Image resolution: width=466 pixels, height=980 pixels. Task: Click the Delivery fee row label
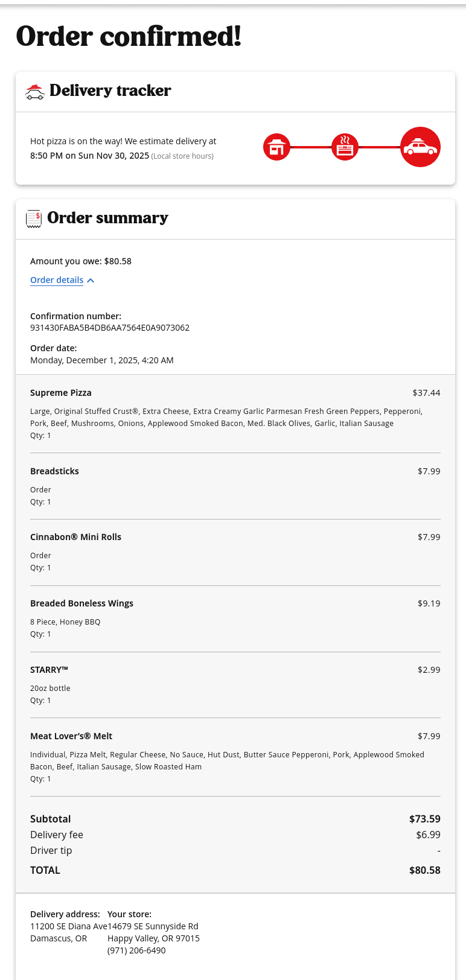click(57, 835)
